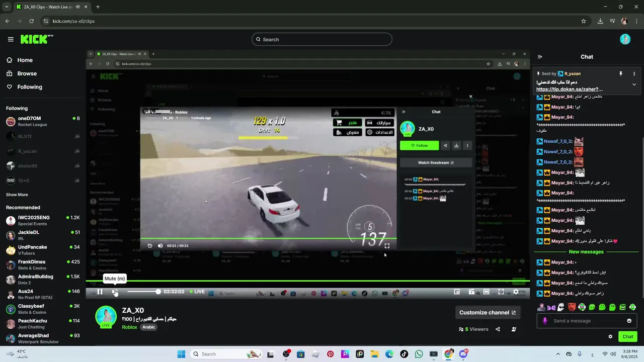Reload the page in Chrome

[31, 21]
